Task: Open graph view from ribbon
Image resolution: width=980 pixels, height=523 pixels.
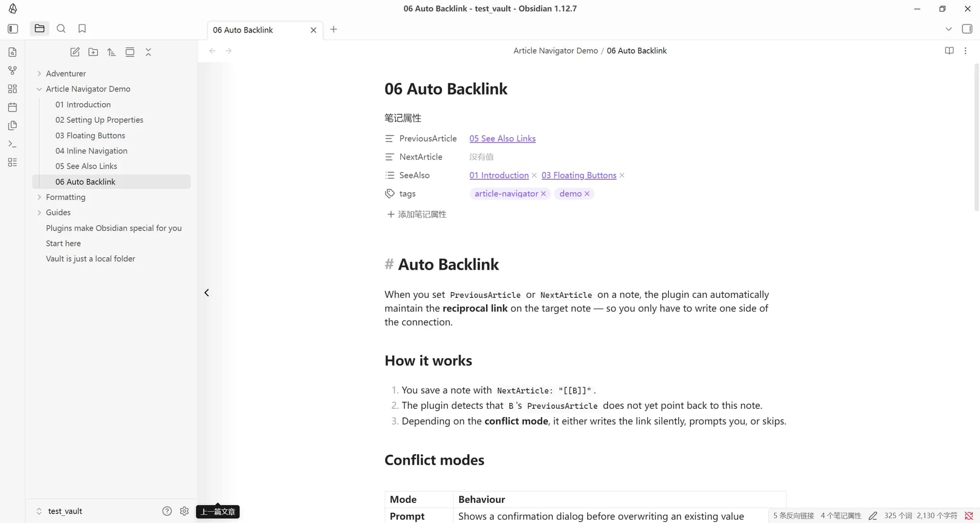Action: [x=12, y=70]
